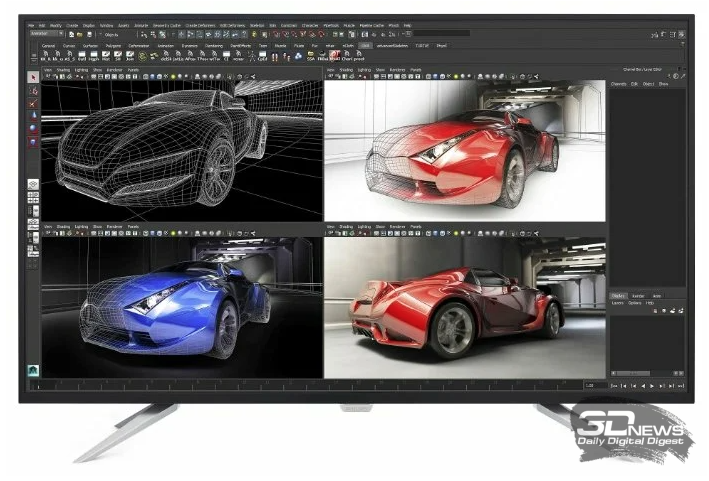
Task: Click the Open Scene folder icon
Action: (80, 34)
